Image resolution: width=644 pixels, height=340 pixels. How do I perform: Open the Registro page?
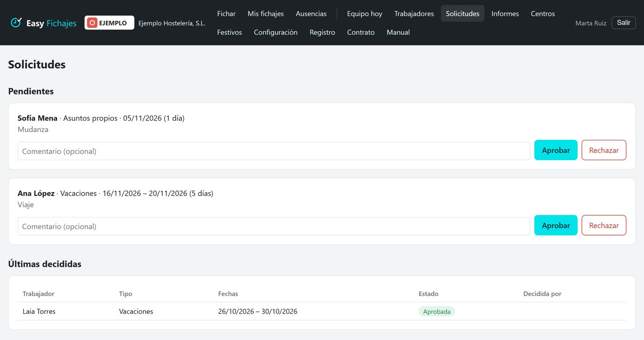(322, 32)
